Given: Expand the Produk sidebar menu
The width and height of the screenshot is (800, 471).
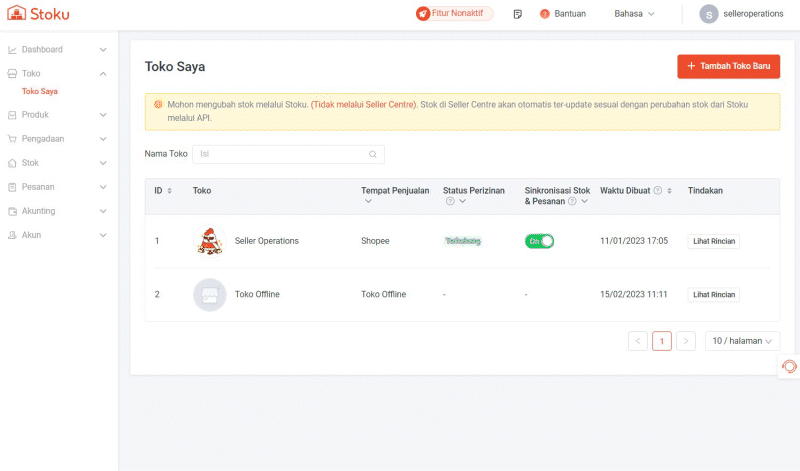Looking at the screenshot, I should tap(58, 115).
